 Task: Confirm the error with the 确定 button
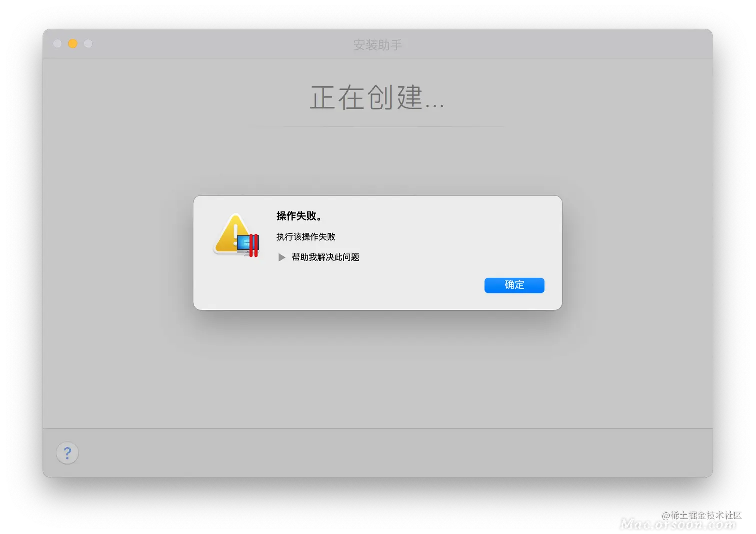[514, 285]
